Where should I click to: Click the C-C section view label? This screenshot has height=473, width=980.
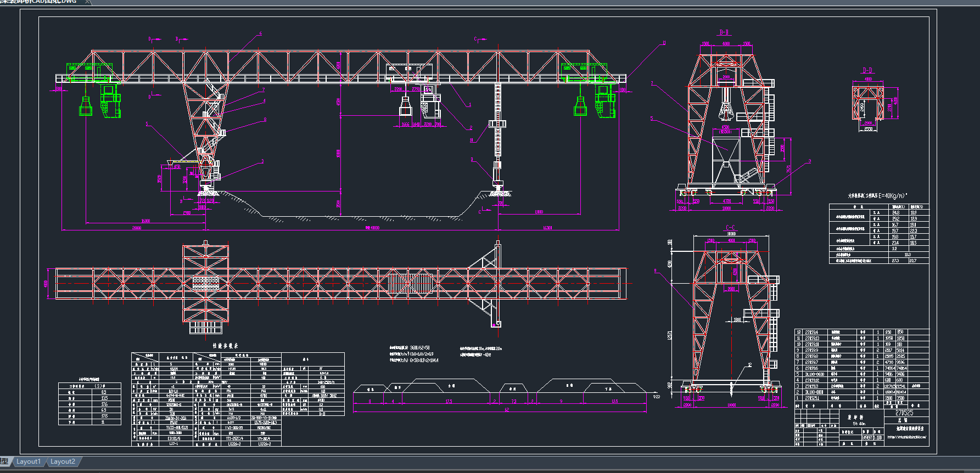(730, 228)
